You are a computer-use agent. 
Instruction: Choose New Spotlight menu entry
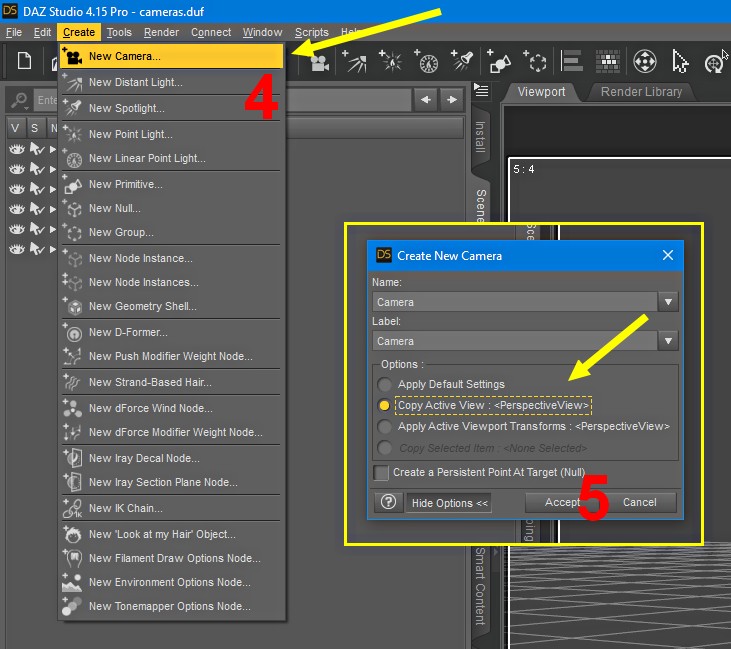172,108
